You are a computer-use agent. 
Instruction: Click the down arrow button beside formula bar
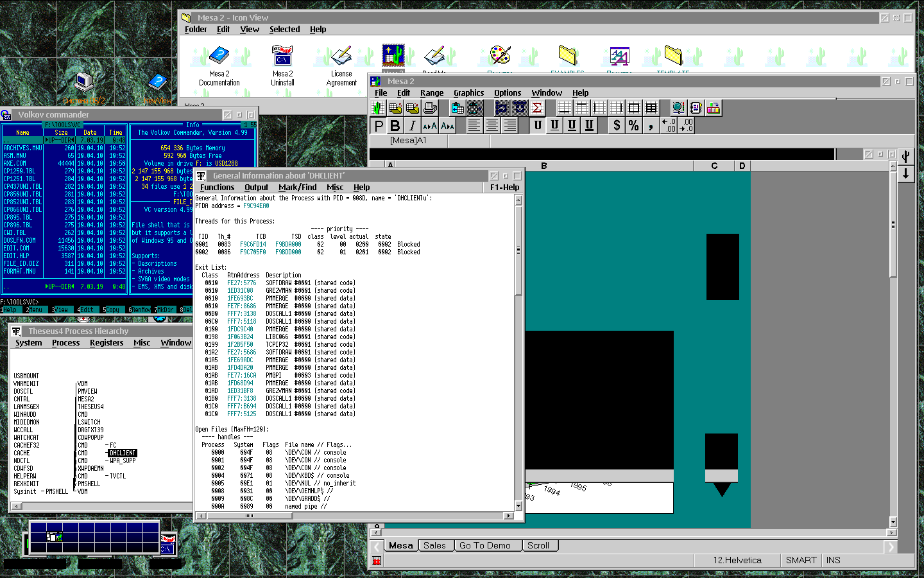pyautogui.click(x=905, y=173)
